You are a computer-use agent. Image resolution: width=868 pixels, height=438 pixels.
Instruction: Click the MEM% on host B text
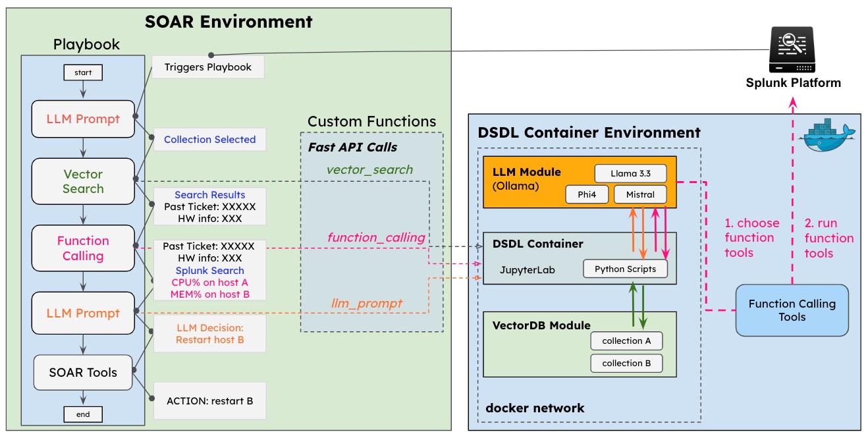pos(210,294)
